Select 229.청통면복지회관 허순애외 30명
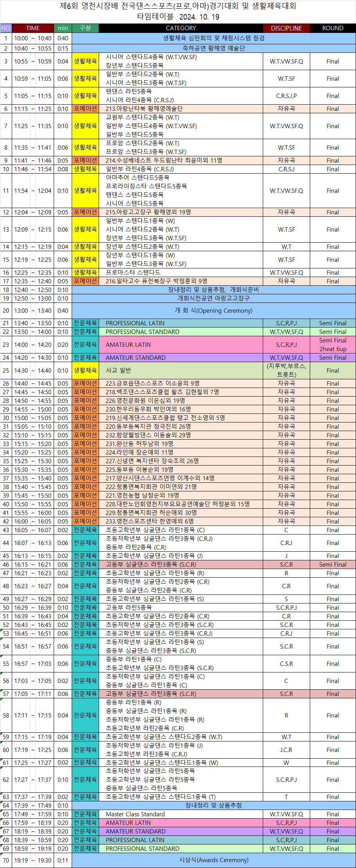Viewport: 356px width, 868px height. [181, 513]
